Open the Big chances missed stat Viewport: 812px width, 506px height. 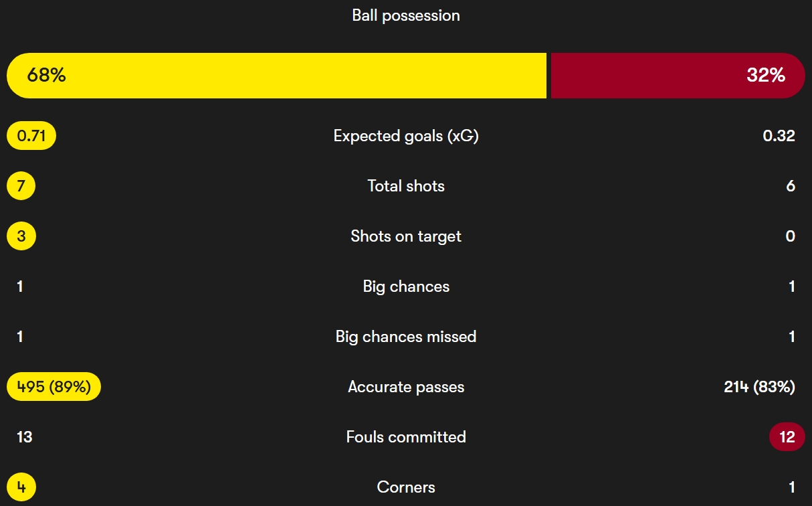[x=406, y=337]
